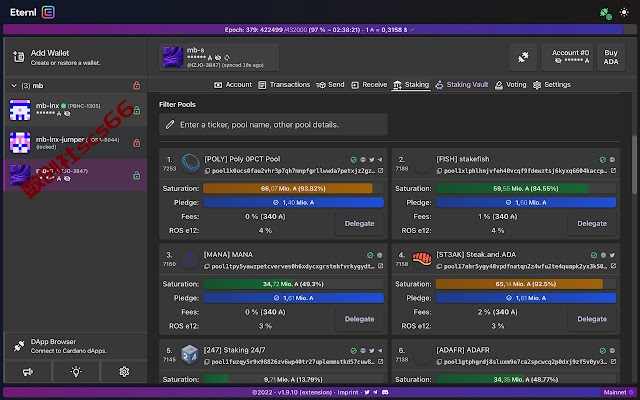This screenshot has width=640, height=400.
Task: Open Account #0 selector
Action: click(x=567, y=57)
